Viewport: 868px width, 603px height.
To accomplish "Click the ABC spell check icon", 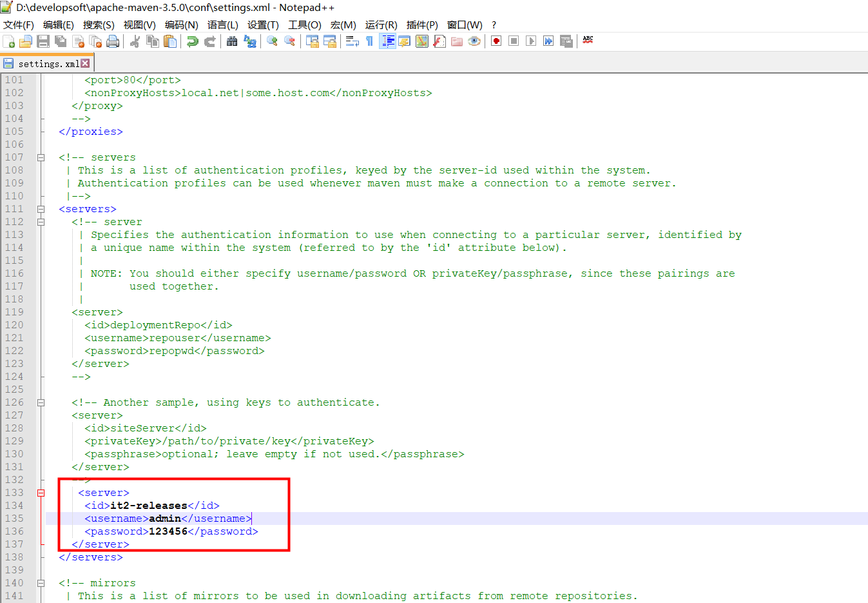I will (588, 40).
